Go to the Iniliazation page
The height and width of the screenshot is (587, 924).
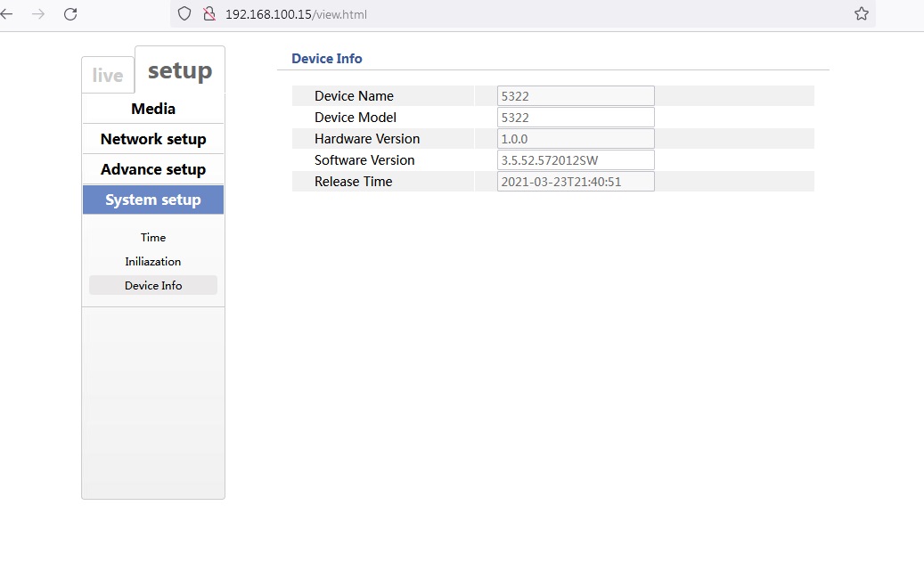[x=153, y=262]
